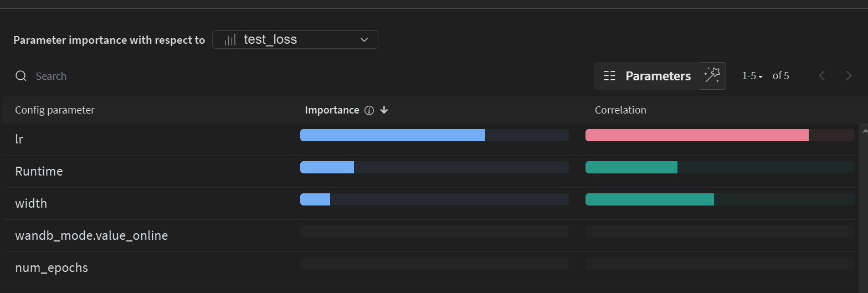The width and height of the screenshot is (868, 293).
Task: Open the test_loss metric dropdown
Action: [x=295, y=40]
